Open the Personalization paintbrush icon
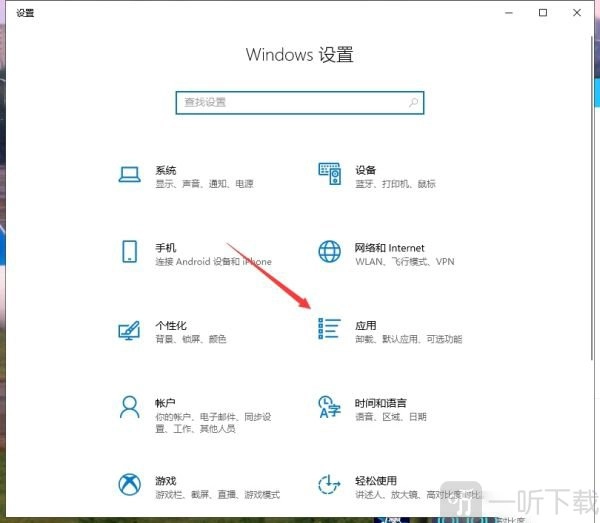 pyautogui.click(x=129, y=330)
